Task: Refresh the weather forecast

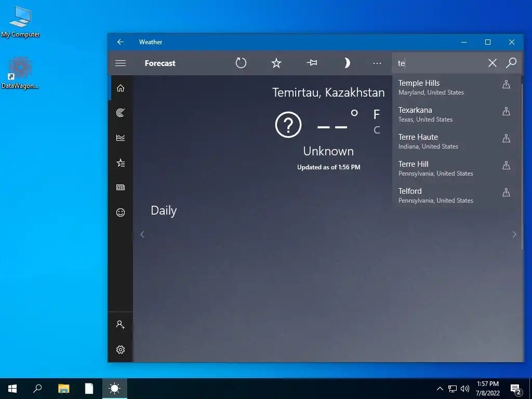Action: 241,63
